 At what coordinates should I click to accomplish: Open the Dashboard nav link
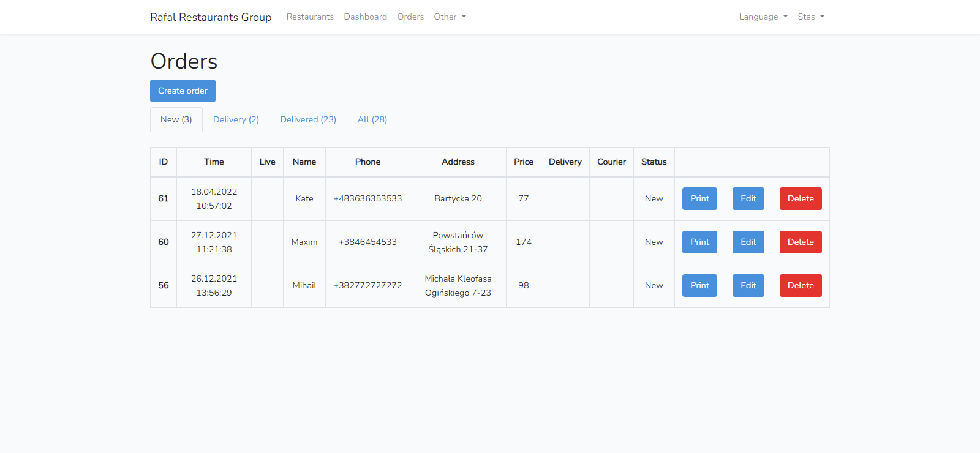click(x=366, y=17)
